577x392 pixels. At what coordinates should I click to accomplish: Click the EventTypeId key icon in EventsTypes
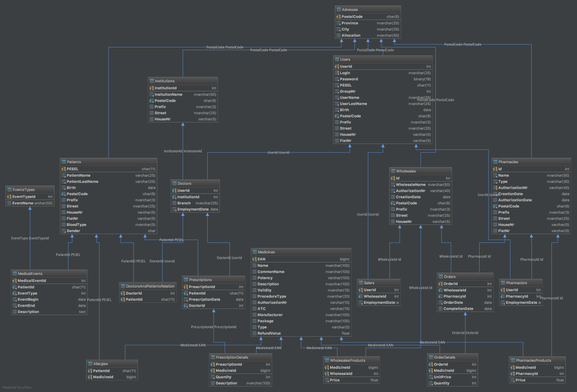point(9,197)
